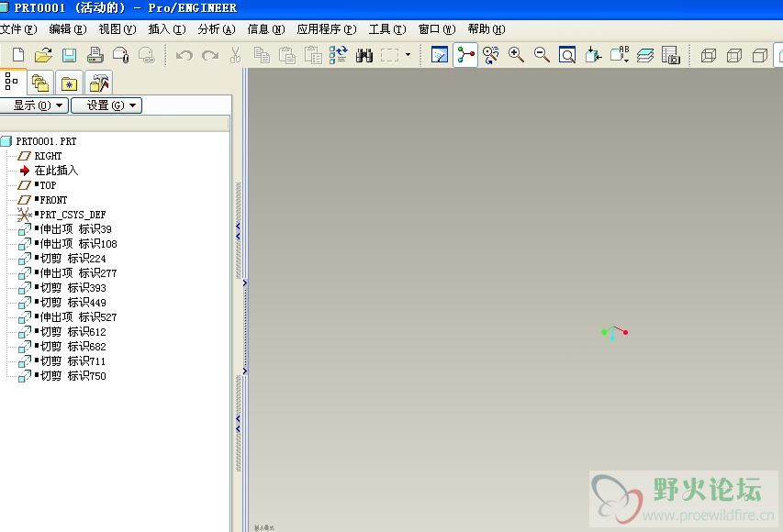Toggle Orient mode icon

[491, 55]
